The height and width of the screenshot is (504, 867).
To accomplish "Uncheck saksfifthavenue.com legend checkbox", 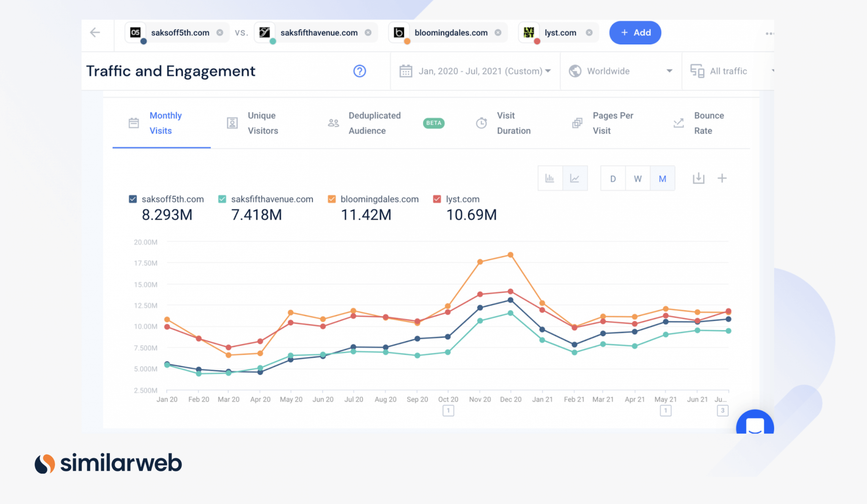I will pyautogui.click(x=222, y=199).
